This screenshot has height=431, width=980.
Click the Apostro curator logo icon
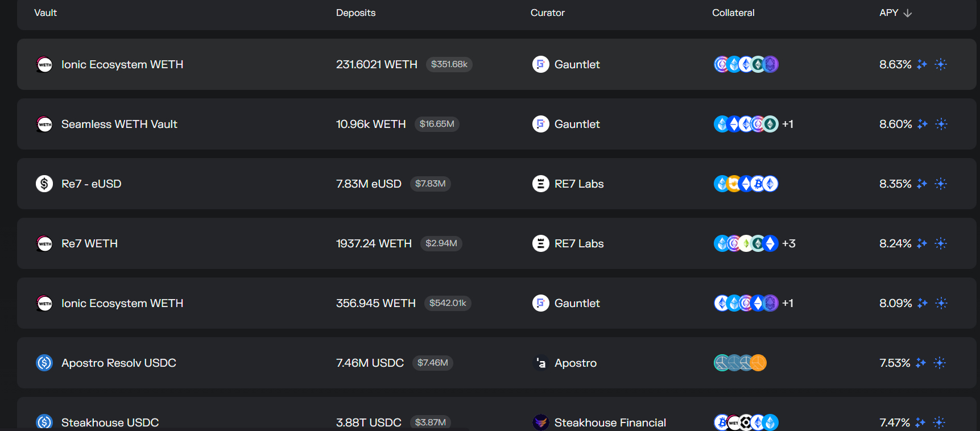(540, 363)
